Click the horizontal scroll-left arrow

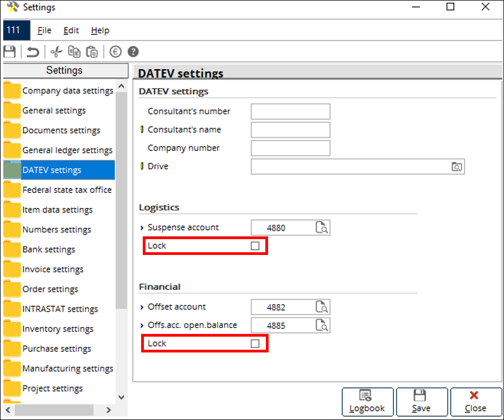[8, 410]
